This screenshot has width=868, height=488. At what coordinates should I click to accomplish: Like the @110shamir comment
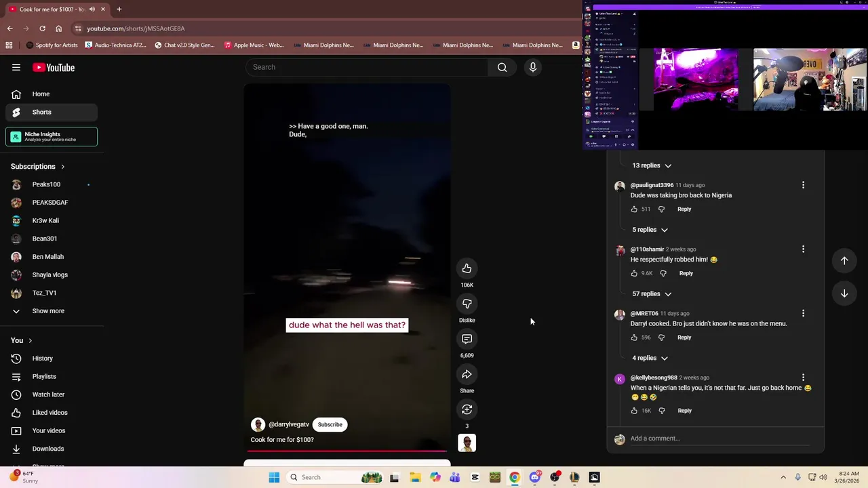click(x=634, y=273)
